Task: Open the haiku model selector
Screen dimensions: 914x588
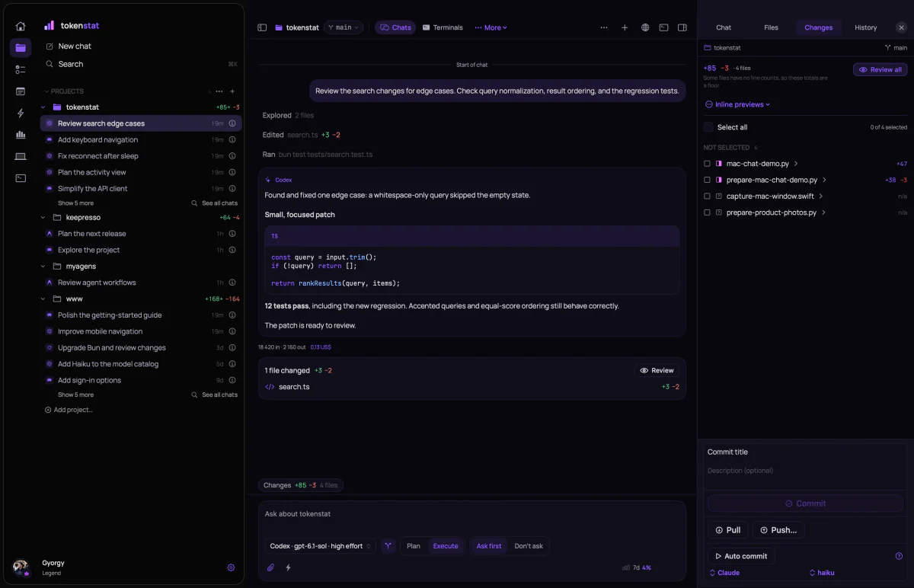Action: click(821, 573)
